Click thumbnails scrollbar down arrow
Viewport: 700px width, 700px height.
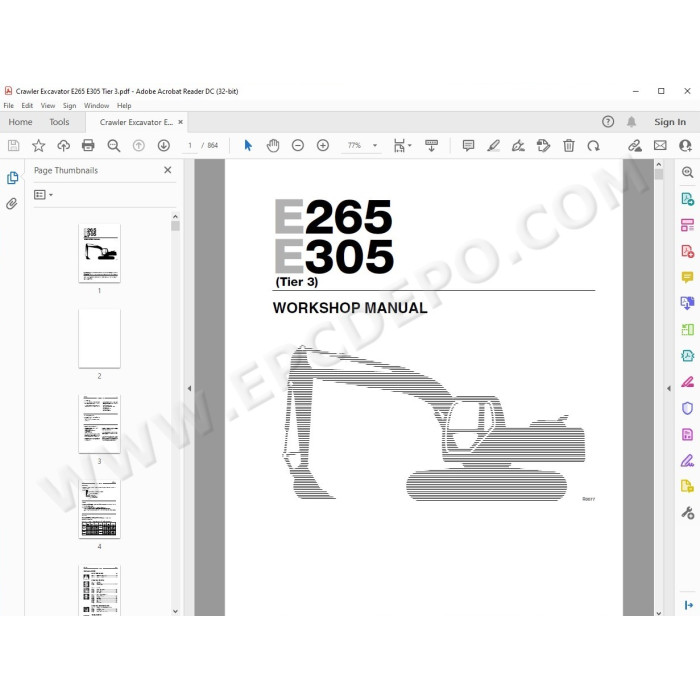coord(175,611)
